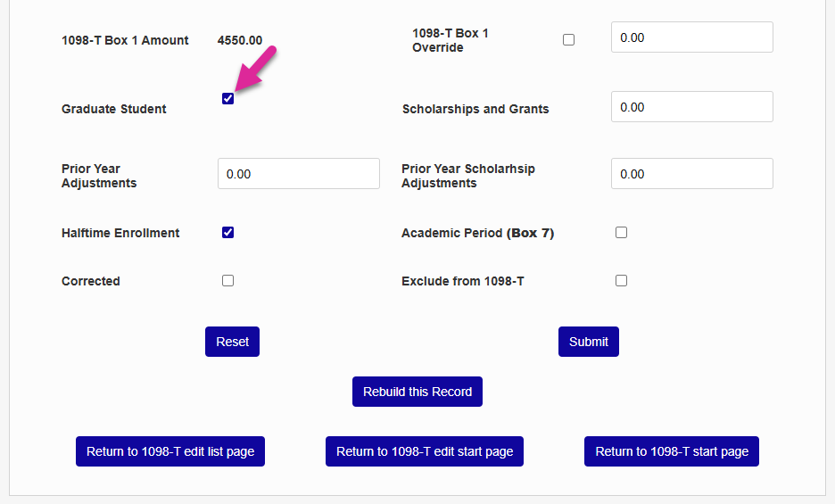Screen dimensions: 835x504
Task: Click the 4550.00 Box 1 Amount value
Action: tap(240, 40)
